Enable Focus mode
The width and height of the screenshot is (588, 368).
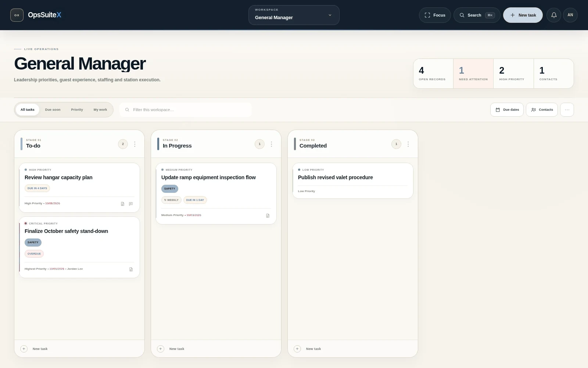[435, 15]
